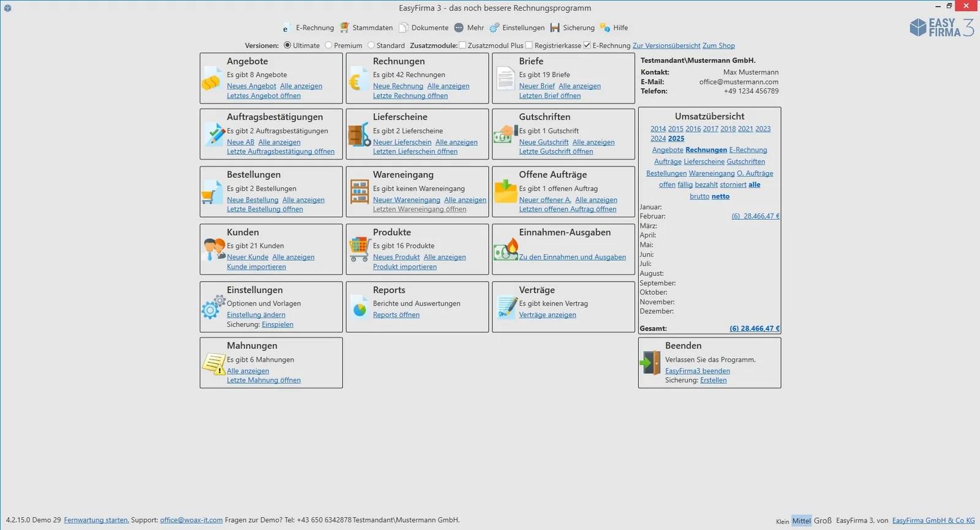Open the E-Rechnung menu
The height and width of the screenshot is (530, 980).
tap(315, 28)
